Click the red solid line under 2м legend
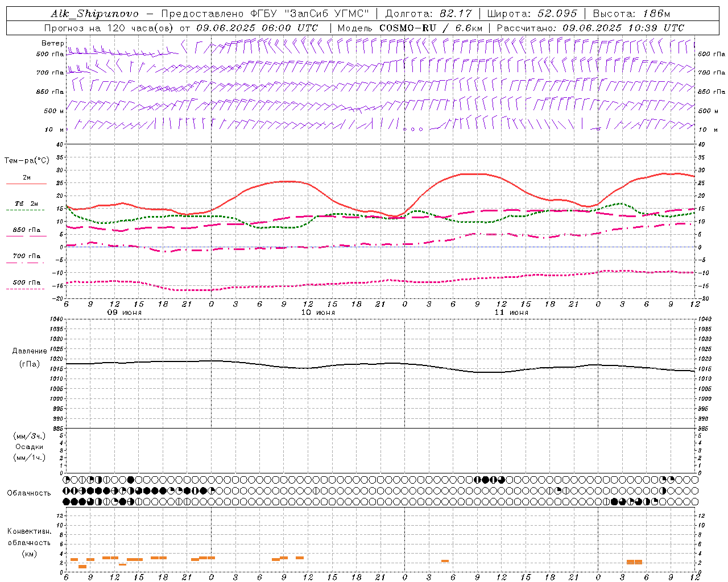This screenshot has width=728, height=582. point(26,184)
